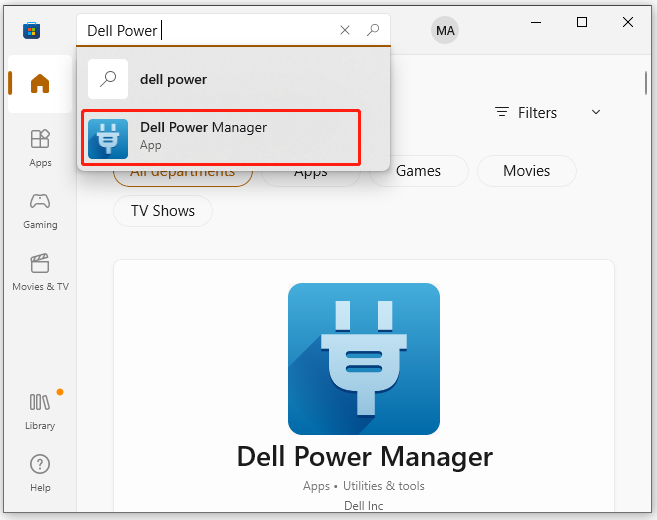This screenshot has height=520, width=657.
Task: Clear the search box with the X icon
Action: point(345,30)
